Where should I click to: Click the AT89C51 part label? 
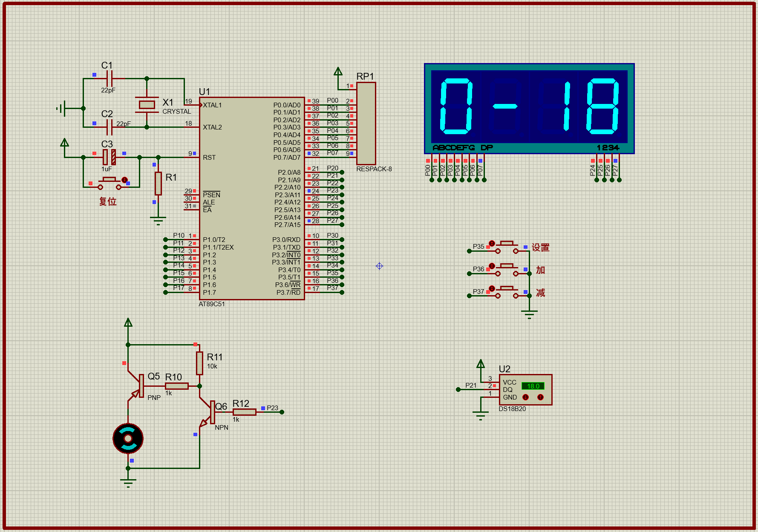(x=211, y=304)
